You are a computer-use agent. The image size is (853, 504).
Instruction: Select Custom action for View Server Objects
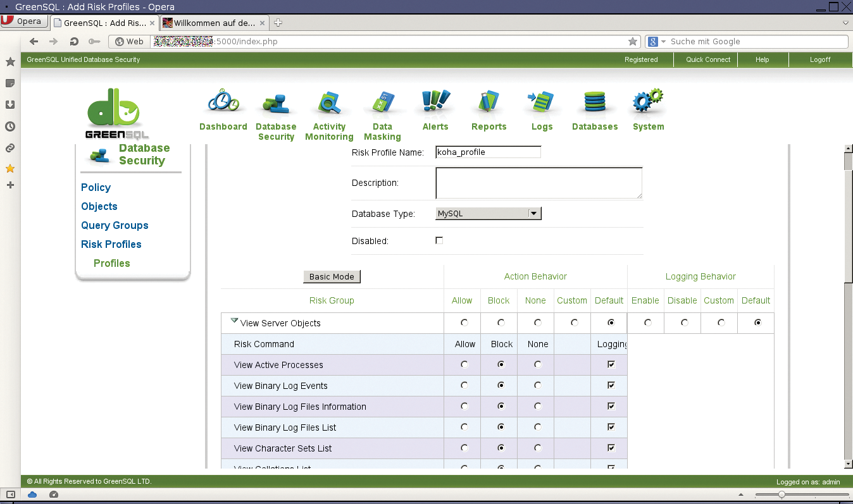click(x=575, y=323)
